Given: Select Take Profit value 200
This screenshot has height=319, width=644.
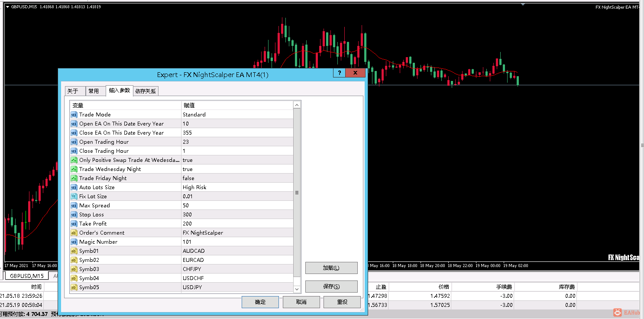Looking at the screenshot, I should click(237, 224).
